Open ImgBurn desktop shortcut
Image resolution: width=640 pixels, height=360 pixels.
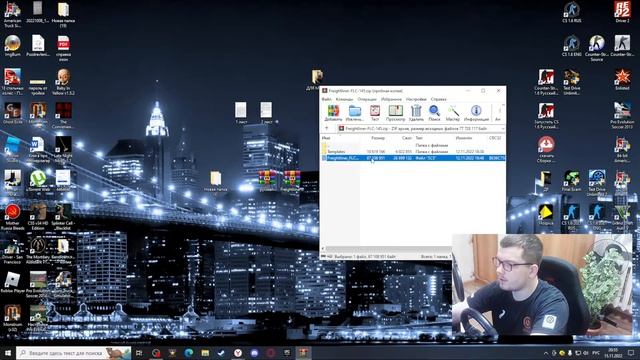[x=12, y=46]
